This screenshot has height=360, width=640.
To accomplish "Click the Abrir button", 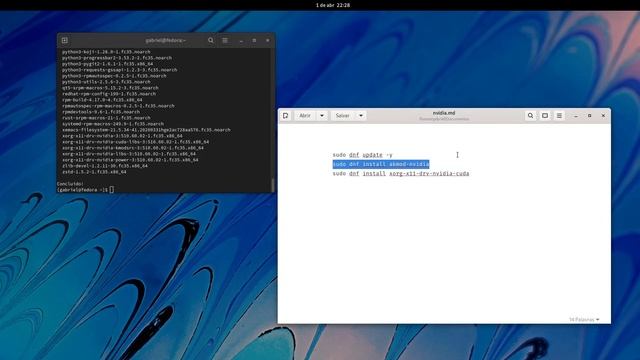I will click(x=305, y=116).
